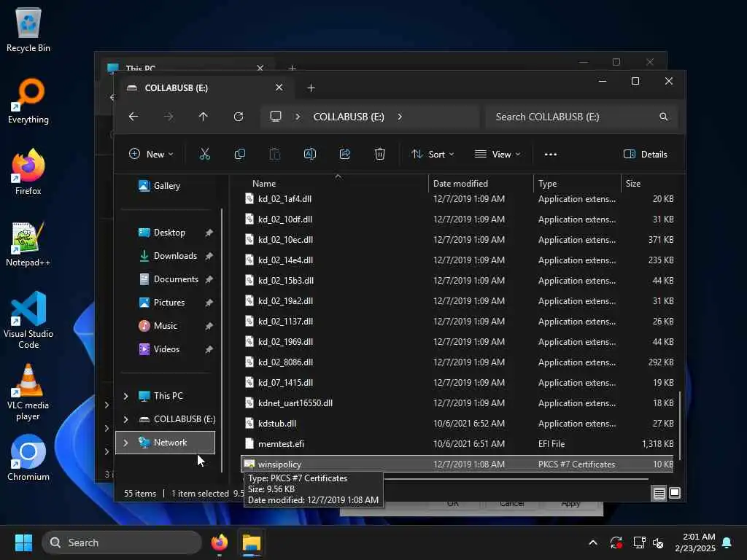Open the New item dropdown
The width and height of the screenshot is (747, 560).
(151, 155)
